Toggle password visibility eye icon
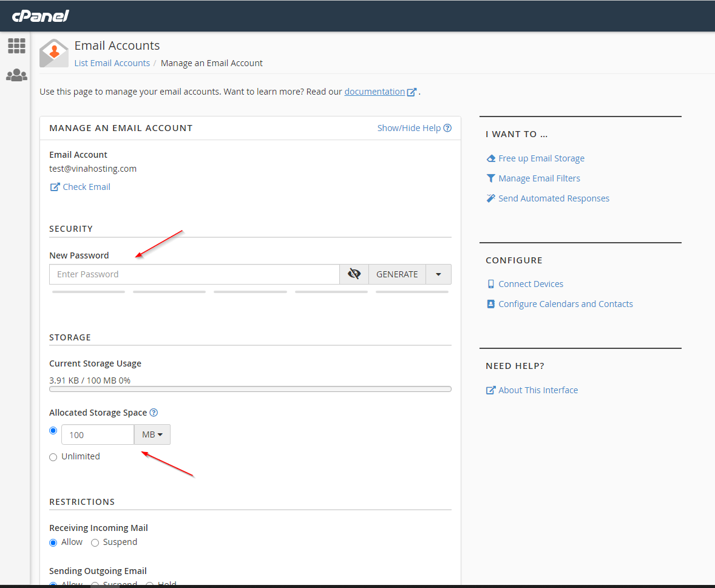This screenshot has height=588, width=715. tap(354, 274)
